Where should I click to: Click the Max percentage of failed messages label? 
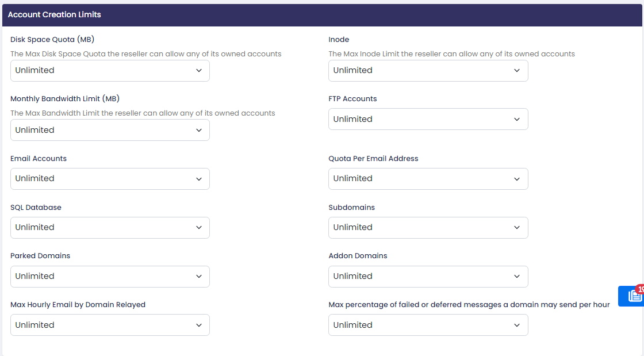pyautogui.click(x=469, y=305)
